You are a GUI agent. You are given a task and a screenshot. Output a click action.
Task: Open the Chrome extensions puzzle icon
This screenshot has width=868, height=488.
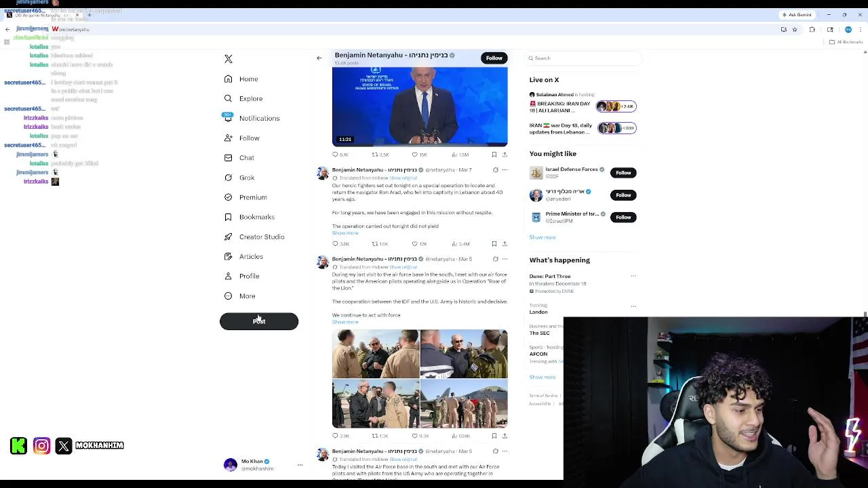pyautogui.click(x=812, y=30)
